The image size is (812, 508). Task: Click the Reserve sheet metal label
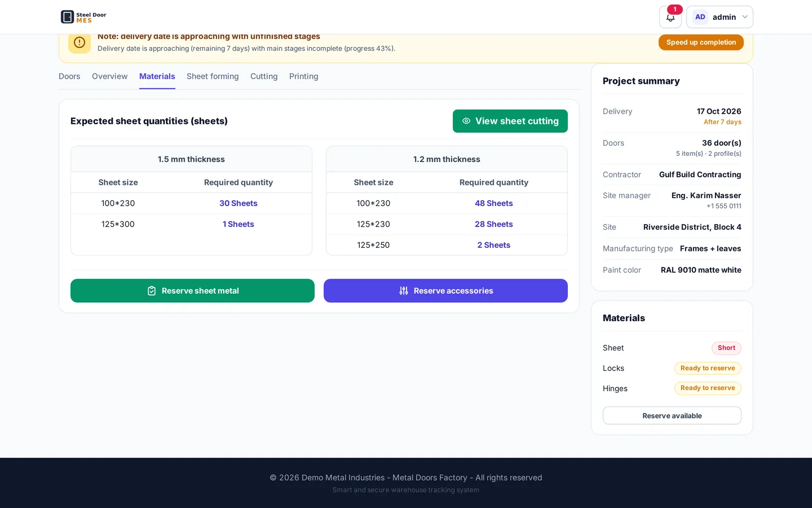200,291
